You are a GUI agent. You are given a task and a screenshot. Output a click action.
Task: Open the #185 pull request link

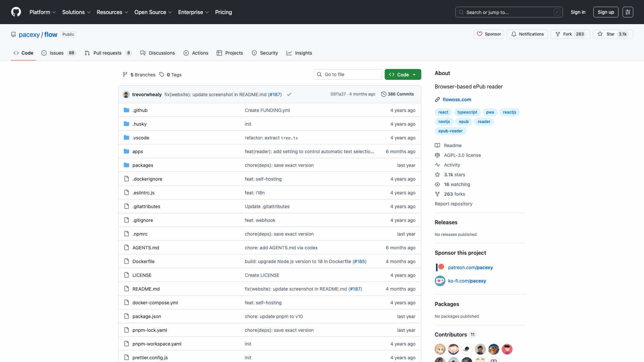(x=360, y=261)
